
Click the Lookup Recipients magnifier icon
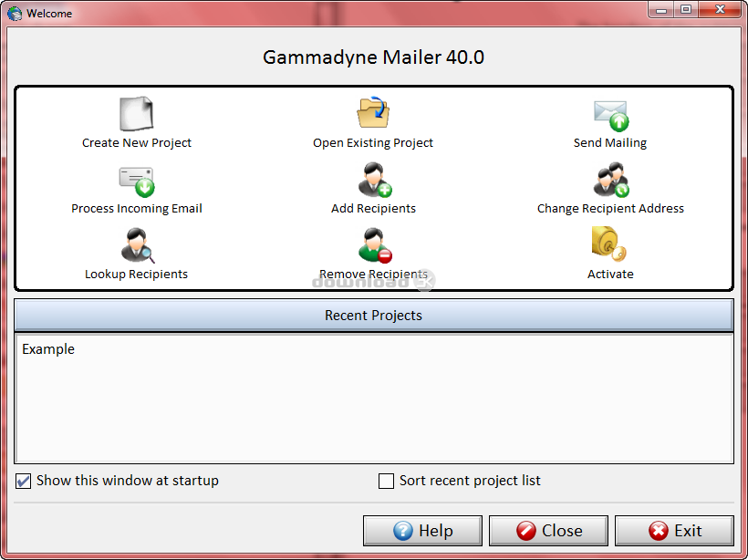point(138,245)
